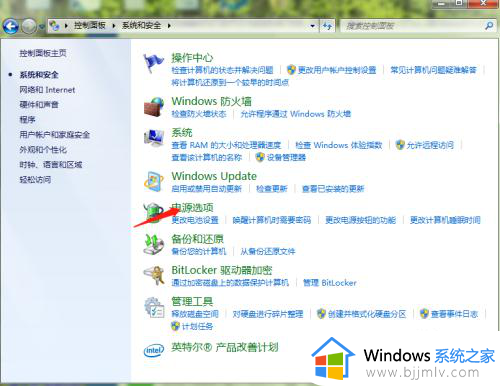Viewport: 500px width, 386px height.
Task: Open the address bar history dropdown
Action: [x=312, y=26]
